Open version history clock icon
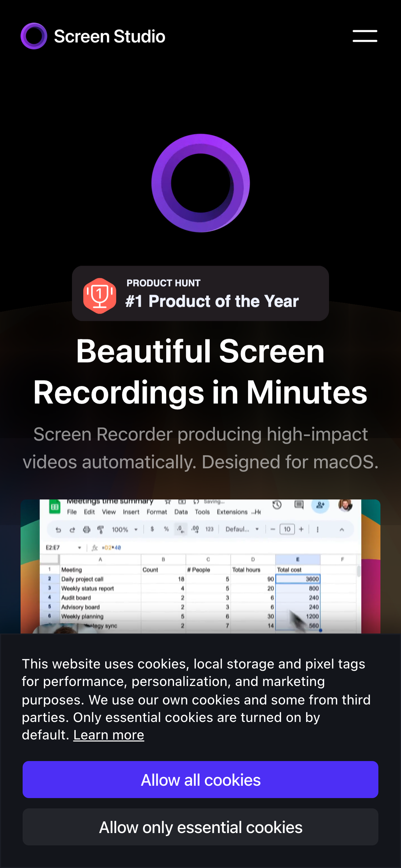 click(277, 505)
